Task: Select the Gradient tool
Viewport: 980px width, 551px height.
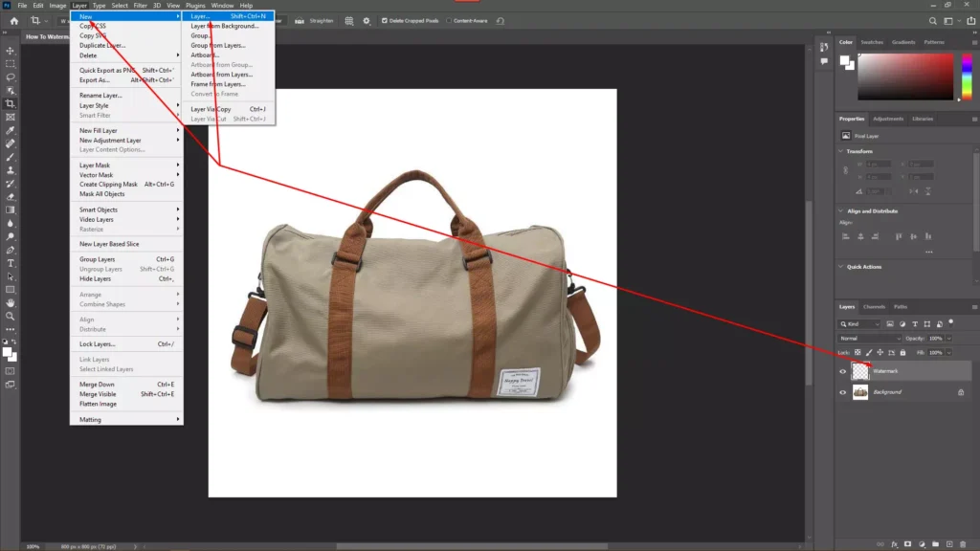Action: [10, 209]
